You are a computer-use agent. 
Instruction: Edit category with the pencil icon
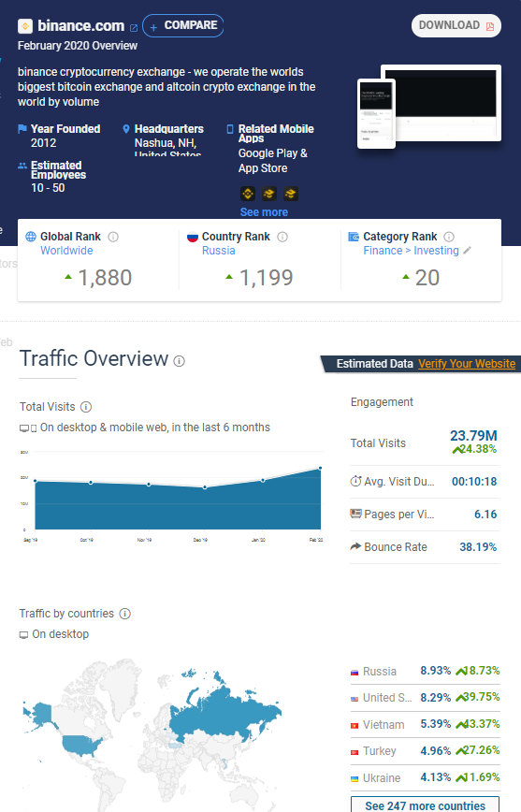click(x=467, y=251)
